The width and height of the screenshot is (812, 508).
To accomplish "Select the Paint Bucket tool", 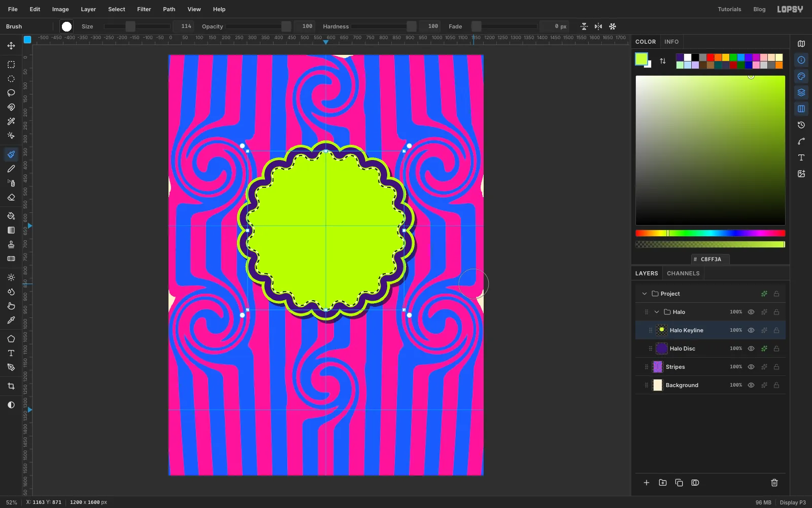I will [11, 216].
